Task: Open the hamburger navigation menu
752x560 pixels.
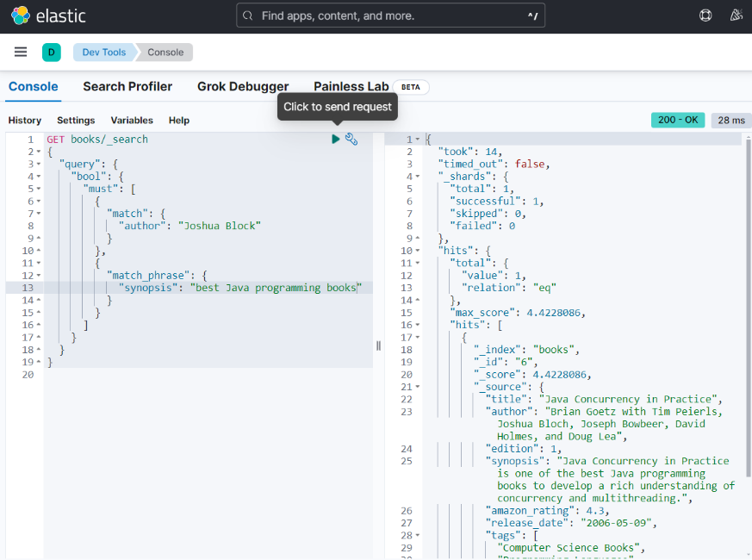Action: (21, 52)
